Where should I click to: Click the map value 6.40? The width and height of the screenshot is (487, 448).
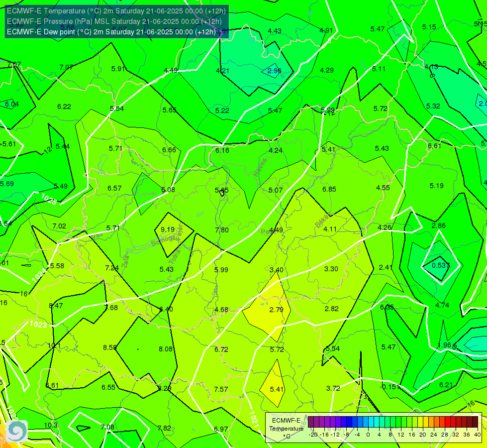click(x=166, y=309)
